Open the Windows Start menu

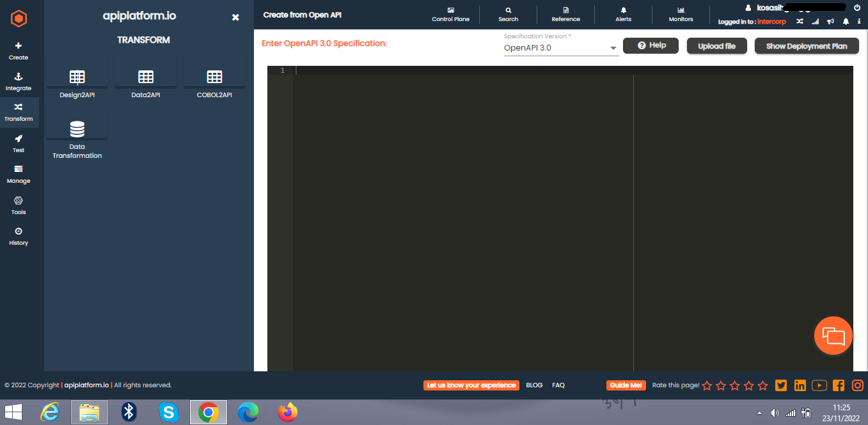(x=13, y=412)
